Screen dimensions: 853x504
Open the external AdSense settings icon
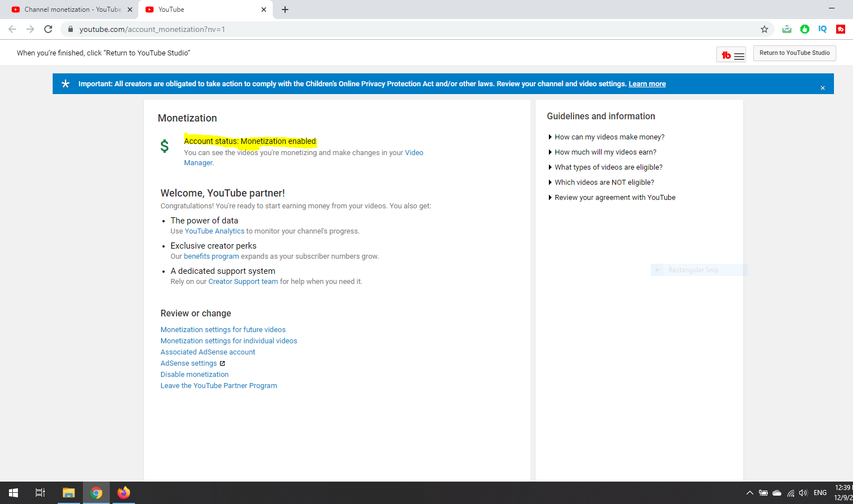coord(222,363)
